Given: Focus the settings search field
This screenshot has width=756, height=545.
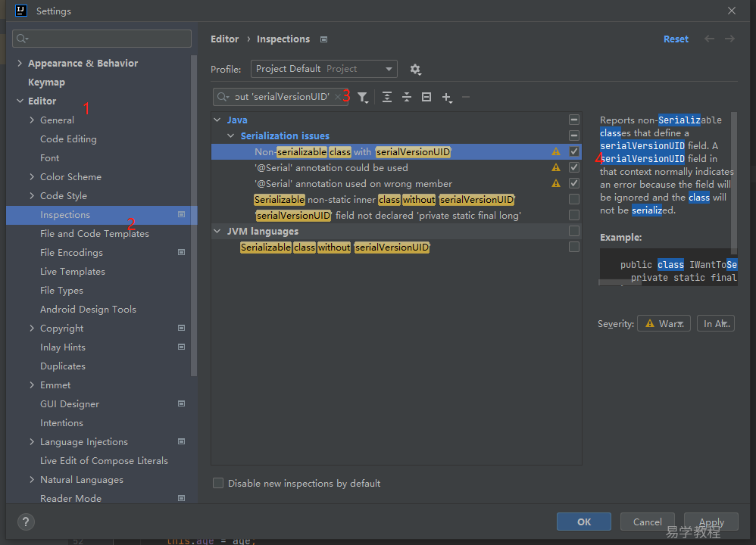Looking at the screenshot, I should [102, 39].
